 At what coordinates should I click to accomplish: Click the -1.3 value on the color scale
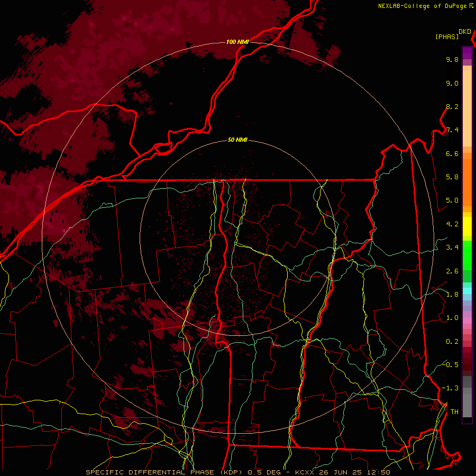click(450, 388)
